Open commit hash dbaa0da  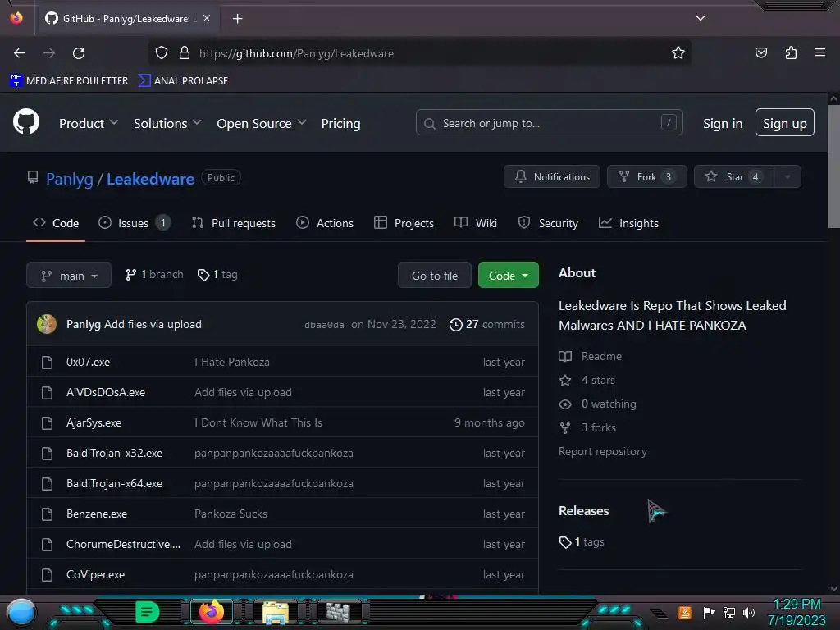click(324, 325)
